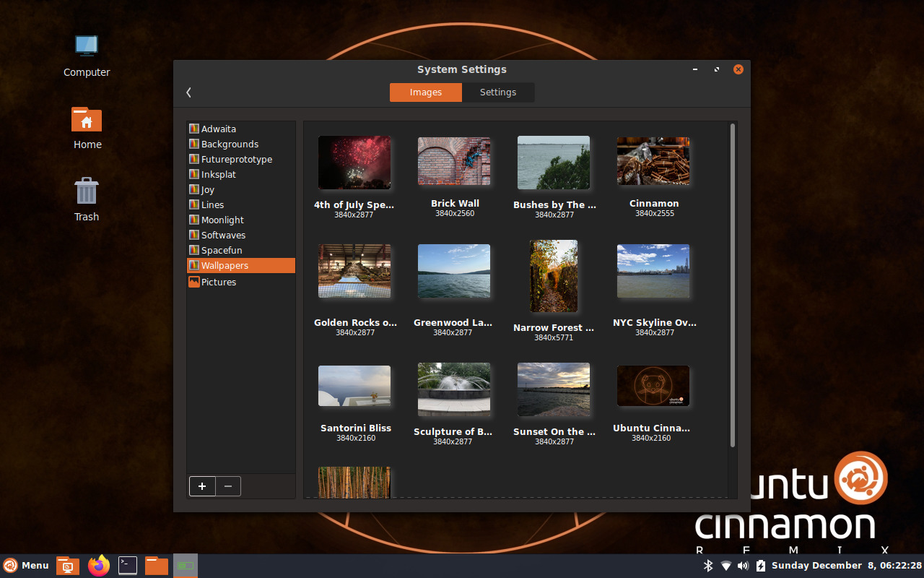
Task: Click the battery indicator in the tray
Action: click(x=759, y=565)
